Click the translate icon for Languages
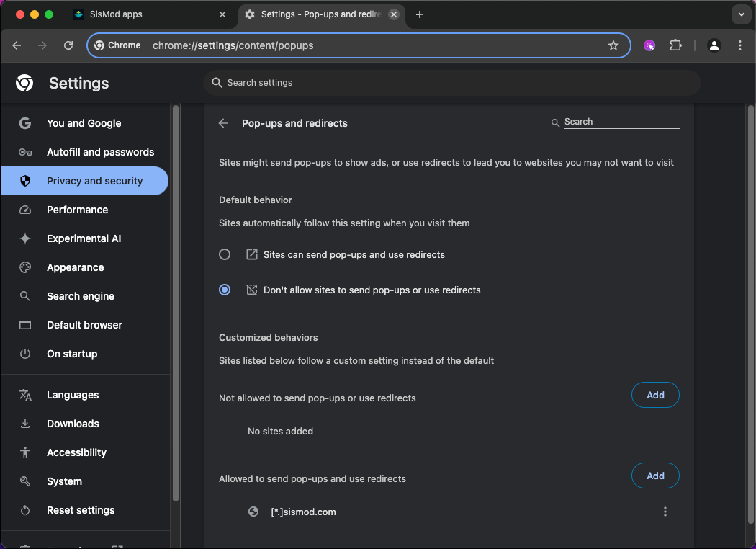 tap(25, 395)
